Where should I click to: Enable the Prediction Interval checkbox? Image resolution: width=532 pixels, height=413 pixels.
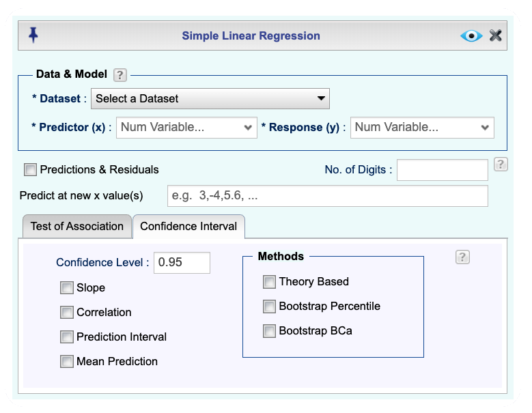click(66, 337)
